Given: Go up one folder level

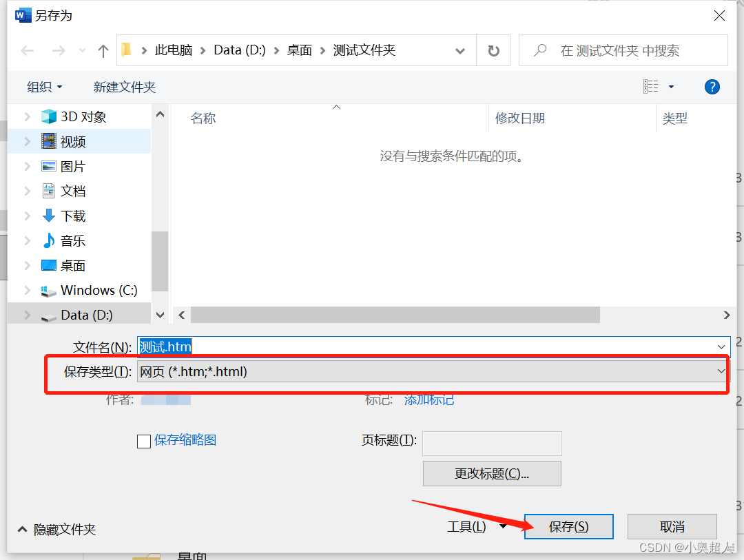Looking at the screenshot, I should pyautogui.click(x=103, y=50).
